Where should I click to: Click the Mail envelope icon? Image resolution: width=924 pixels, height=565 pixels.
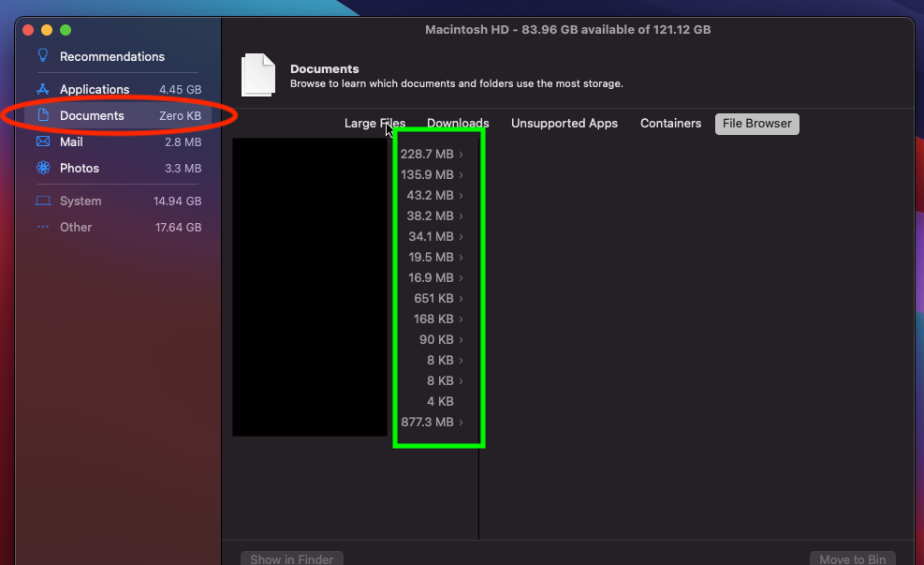[x=43, y=141]
